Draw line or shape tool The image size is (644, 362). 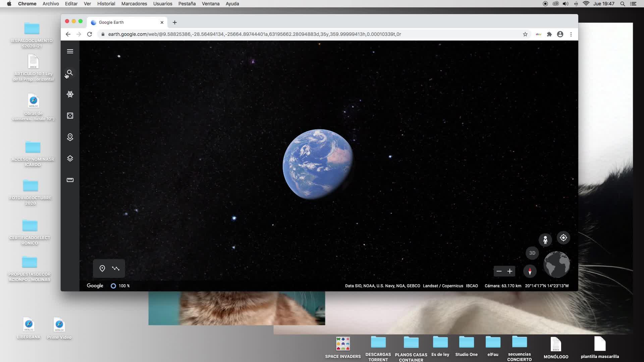(x=116, y=268)
